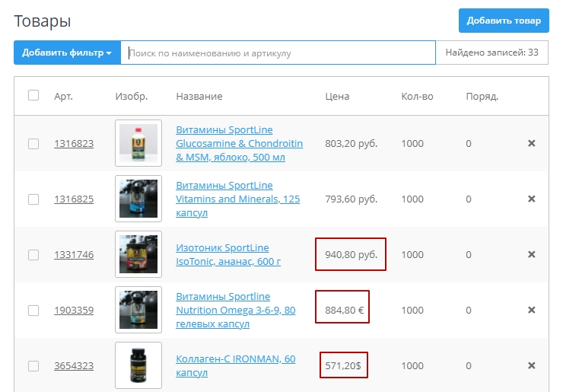This screenshot has width=563, height=392.
Task: Open the Добавить фильтр dropdown
Action: pyautogui.click(x=67, y=53)
